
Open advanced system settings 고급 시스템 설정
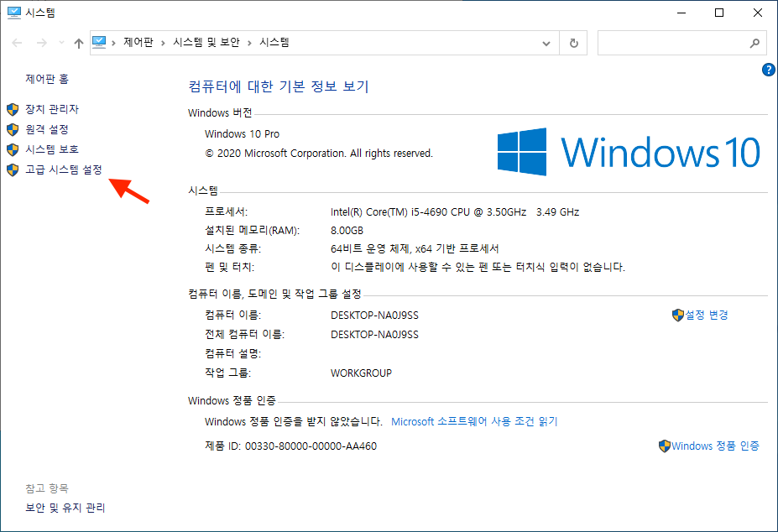pyautogui.click(x=64, y=170)
